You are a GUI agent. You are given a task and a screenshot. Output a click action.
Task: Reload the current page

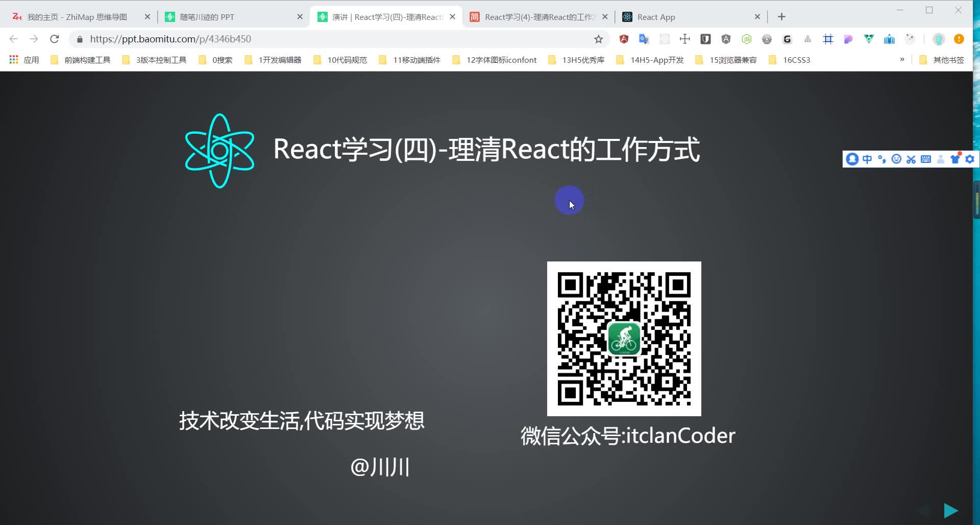tap(55, 39)
